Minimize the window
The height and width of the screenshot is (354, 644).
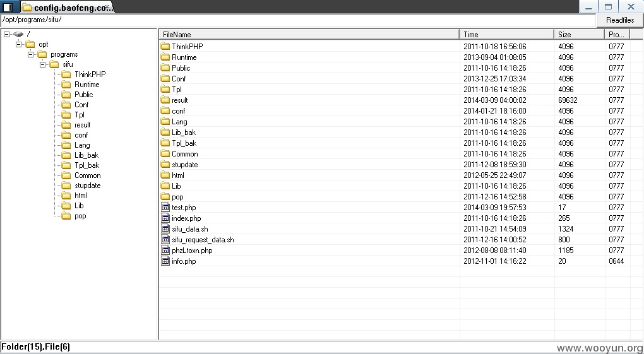(x=589, y=6)
